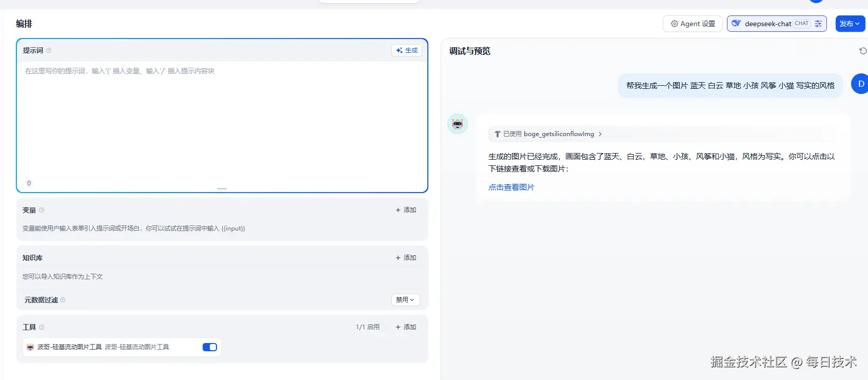
Task: Click the help icon beside 变量
Action: coord(42,210)
